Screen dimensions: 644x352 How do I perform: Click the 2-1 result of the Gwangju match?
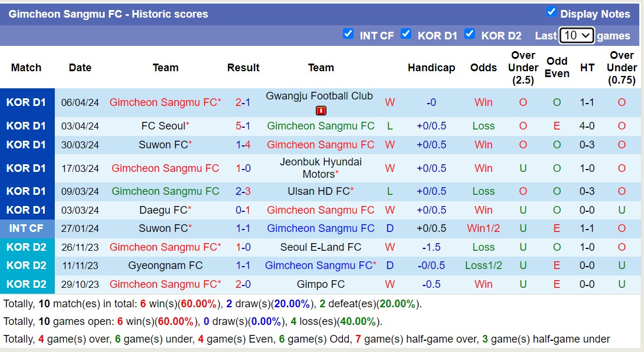(243, 102)
